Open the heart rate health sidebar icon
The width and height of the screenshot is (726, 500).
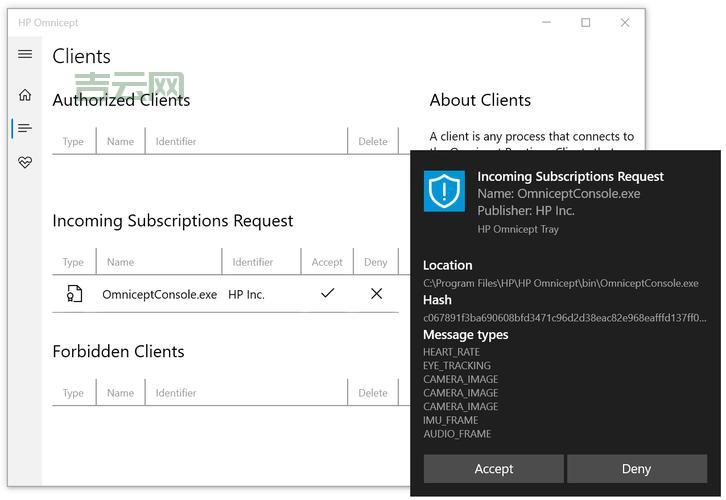click(x=25, y=162)
